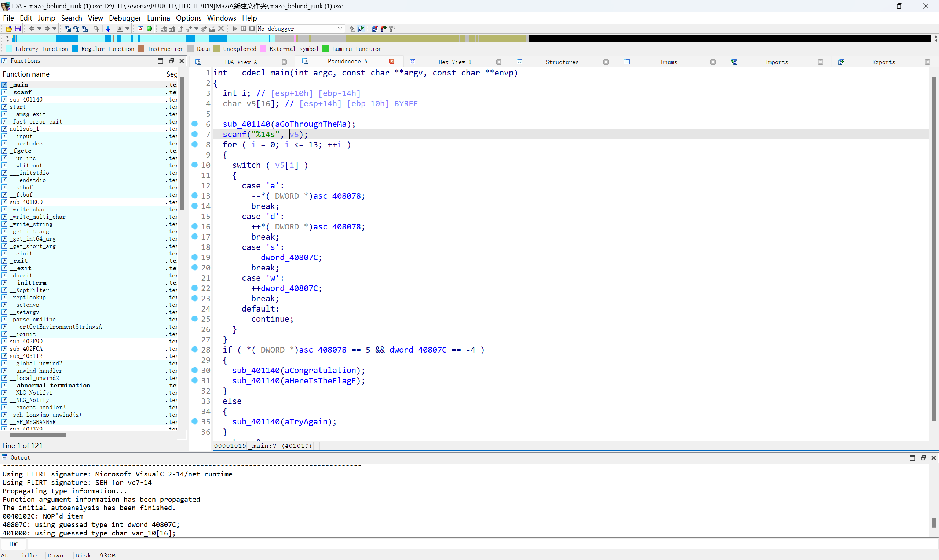Click the convert to data icon
Image resolution: width=939 pixels, height=560 pixels.
[172, 29]
